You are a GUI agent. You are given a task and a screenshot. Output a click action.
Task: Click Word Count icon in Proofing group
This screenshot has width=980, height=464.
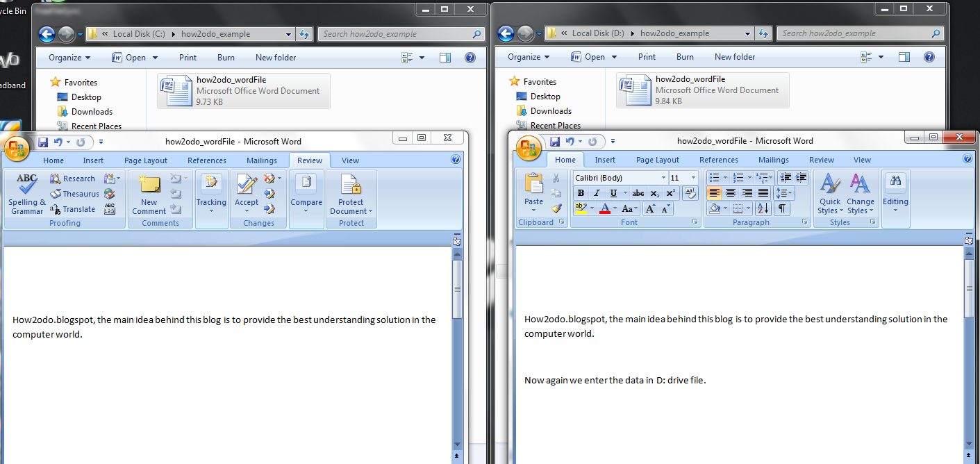(109, 209)
